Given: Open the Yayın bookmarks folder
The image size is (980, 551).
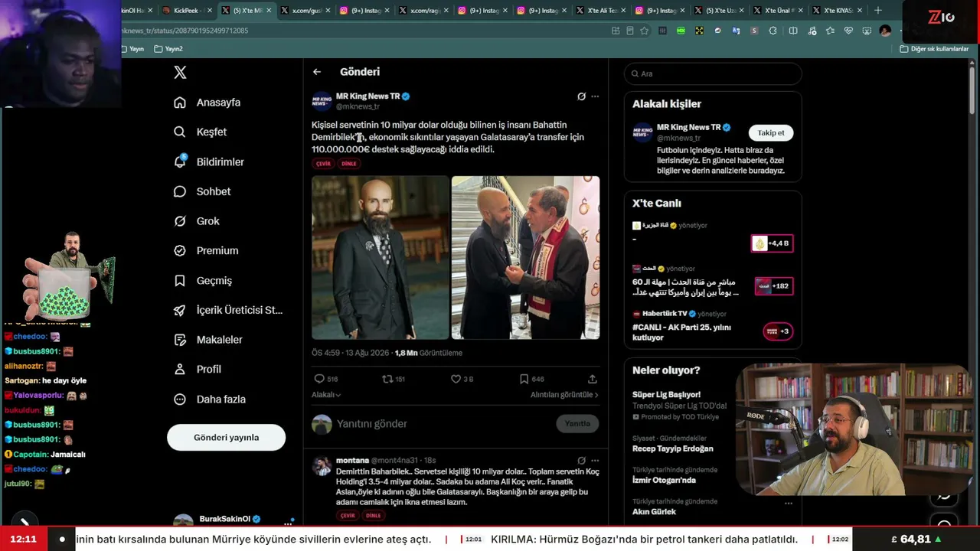Looking at the screenshot, I should coord(132,49).
